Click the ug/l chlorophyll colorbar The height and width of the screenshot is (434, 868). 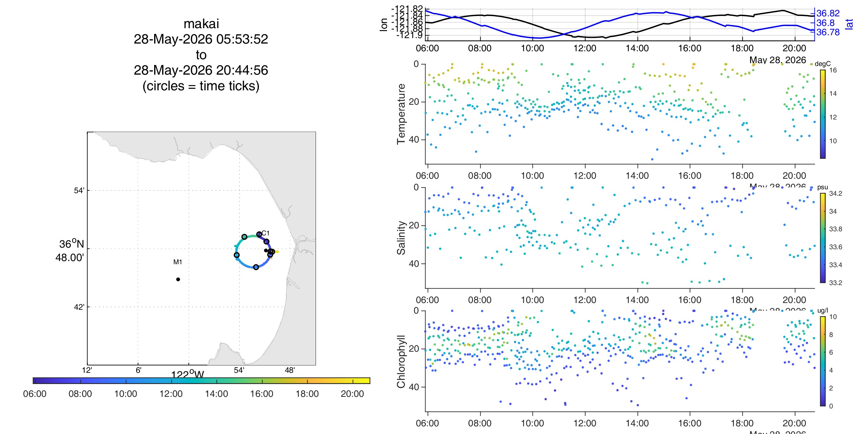[823, 361]
